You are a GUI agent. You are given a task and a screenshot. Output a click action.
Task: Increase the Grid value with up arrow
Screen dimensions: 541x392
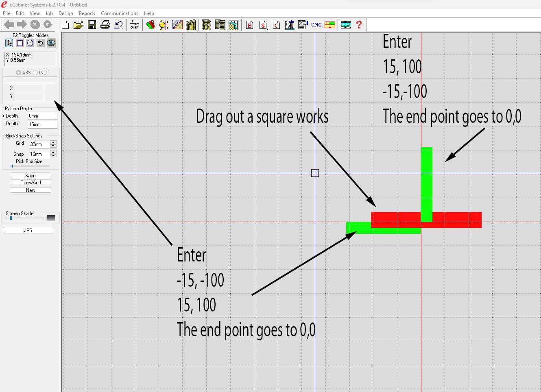53,142
